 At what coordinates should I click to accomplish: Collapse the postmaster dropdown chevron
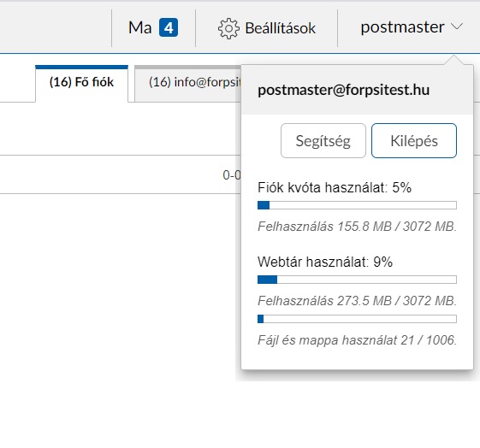pyautogui.click(x=457, y=27)
